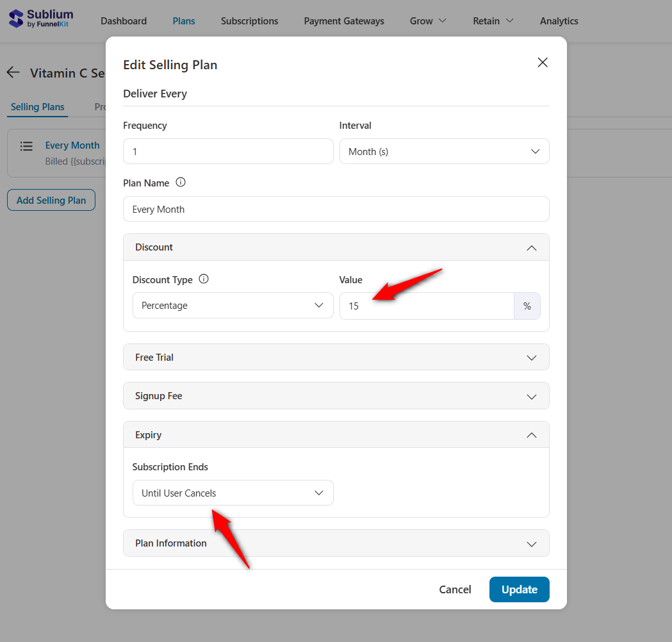Click the list icon next to Every Month

[x=26, y=146]
